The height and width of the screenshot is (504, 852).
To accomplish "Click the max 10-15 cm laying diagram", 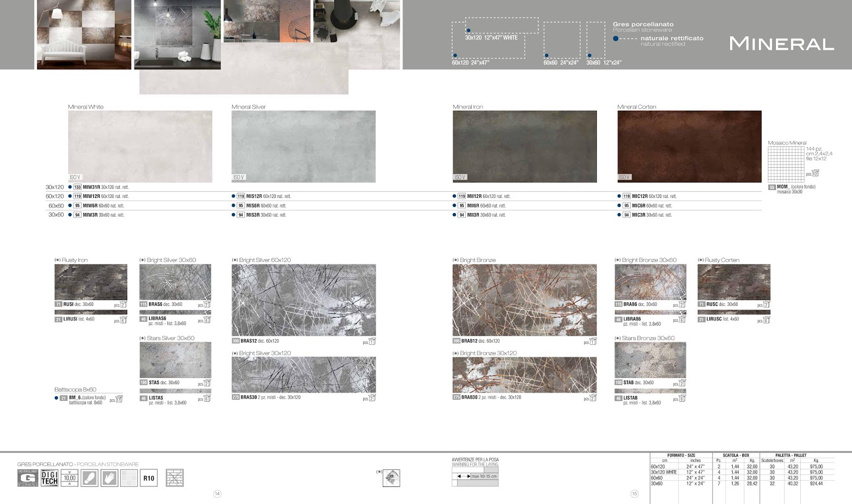I will point(475,476).
